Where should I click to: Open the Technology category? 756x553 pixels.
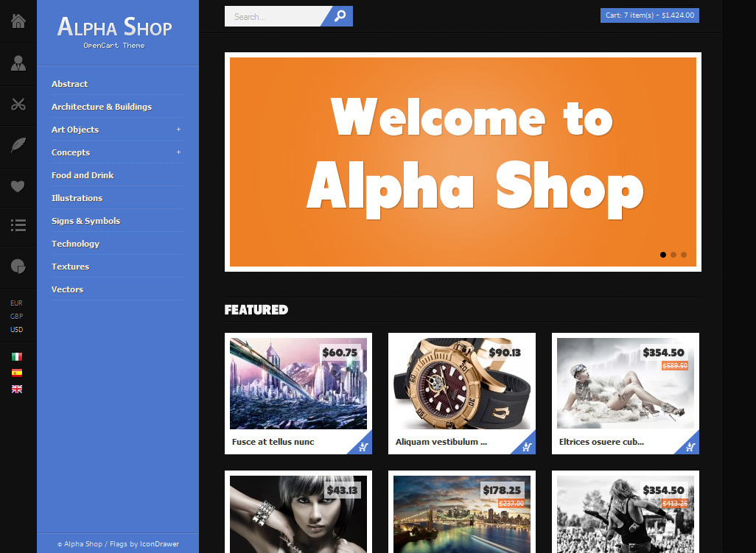(x=76, y=244)
